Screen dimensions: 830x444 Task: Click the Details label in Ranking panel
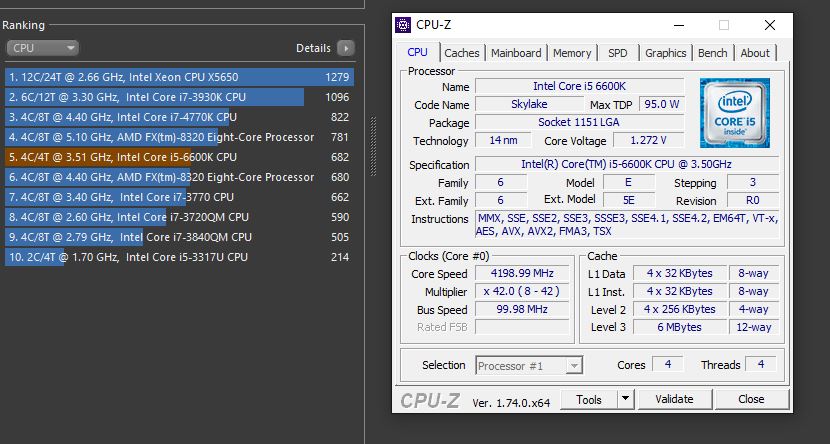(x=313, y=48)
